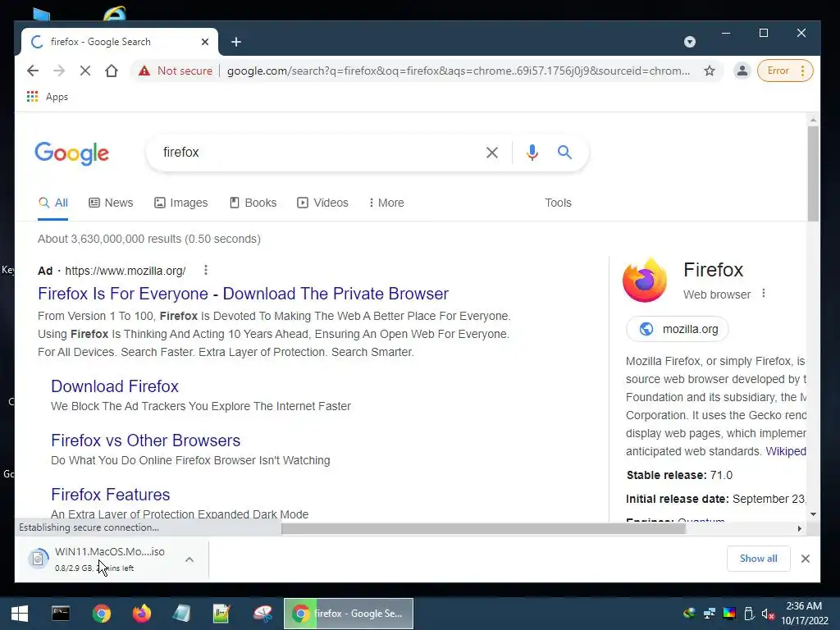Click the horizontal scrollbar thumb

click(483, 529)
